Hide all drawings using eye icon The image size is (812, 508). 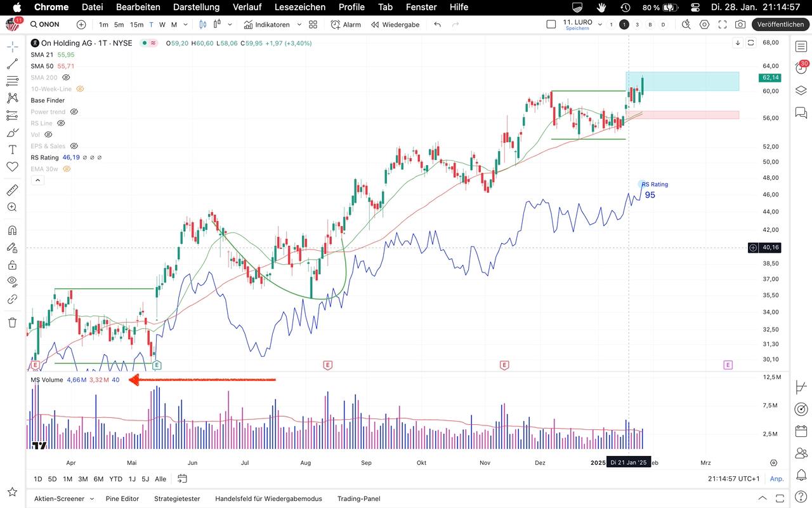pyautogui.click(x=12, y=281)
